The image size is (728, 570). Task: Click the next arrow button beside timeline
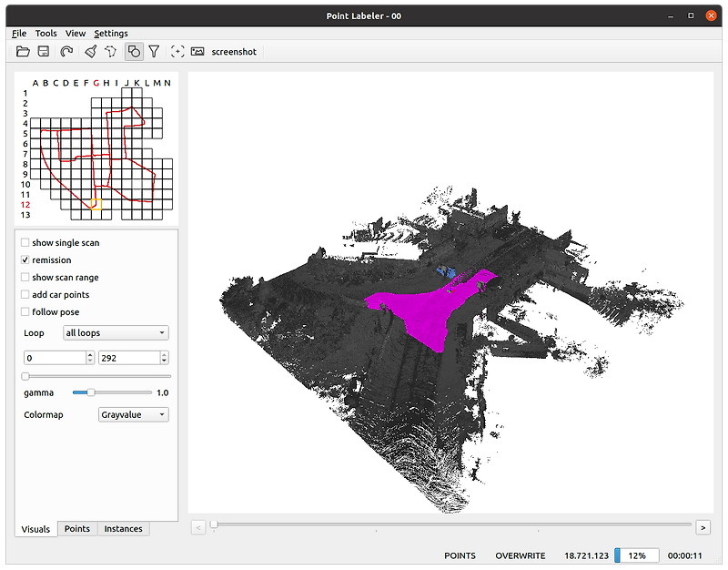click(703, 527)
